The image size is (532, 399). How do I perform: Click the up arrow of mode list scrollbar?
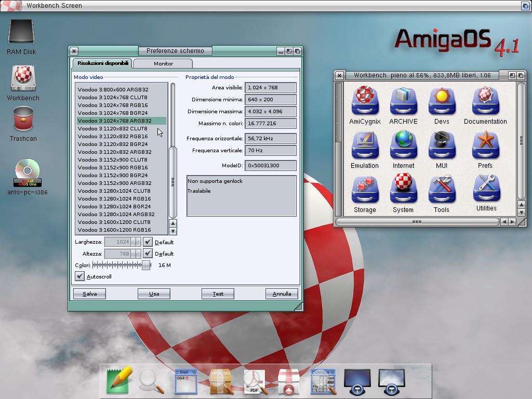click(173, 223)
